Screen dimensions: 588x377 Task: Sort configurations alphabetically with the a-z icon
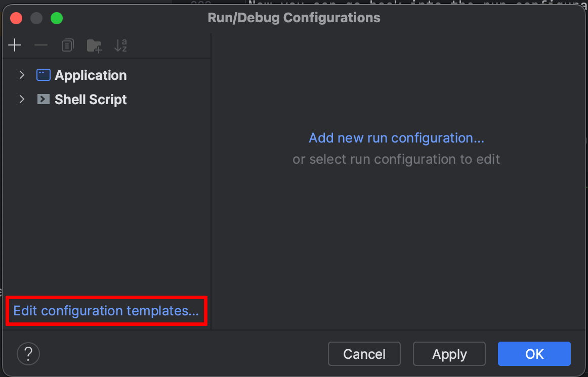pyautogui.click(x=120, y=45)
